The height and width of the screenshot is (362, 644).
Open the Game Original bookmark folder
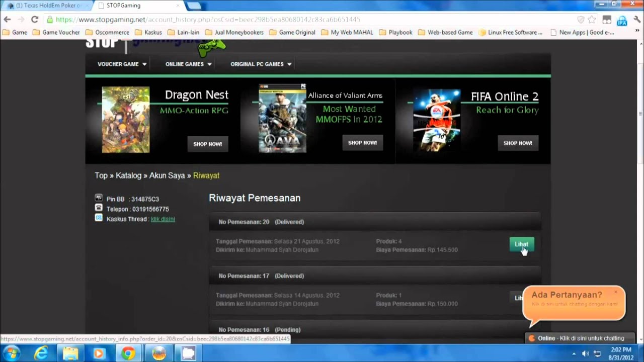292,32
